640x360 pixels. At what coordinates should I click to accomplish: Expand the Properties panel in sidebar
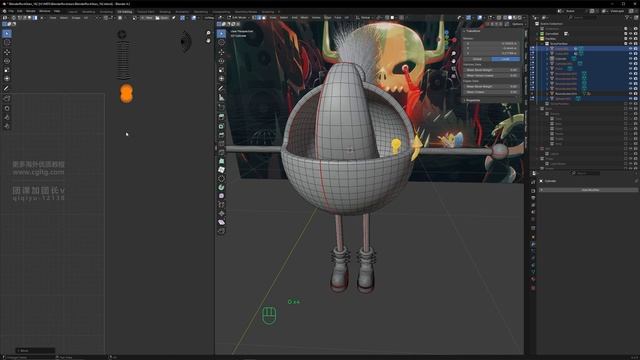coord(472,100)
